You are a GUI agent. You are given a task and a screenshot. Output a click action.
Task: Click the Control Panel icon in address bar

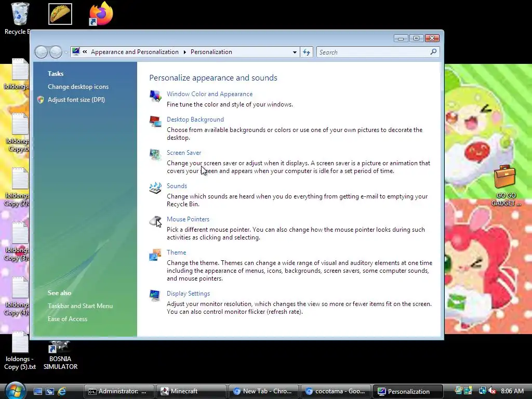pos(76,51)
